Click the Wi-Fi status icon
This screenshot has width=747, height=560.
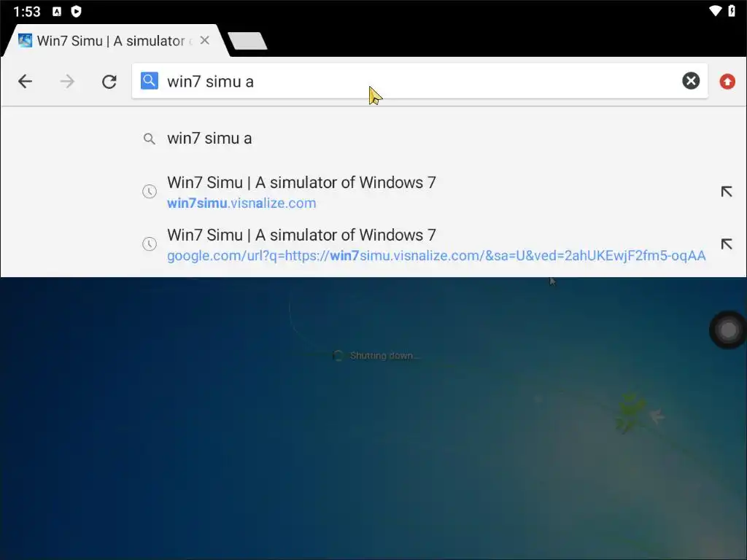pyautogui.click(x=715, y=10)
